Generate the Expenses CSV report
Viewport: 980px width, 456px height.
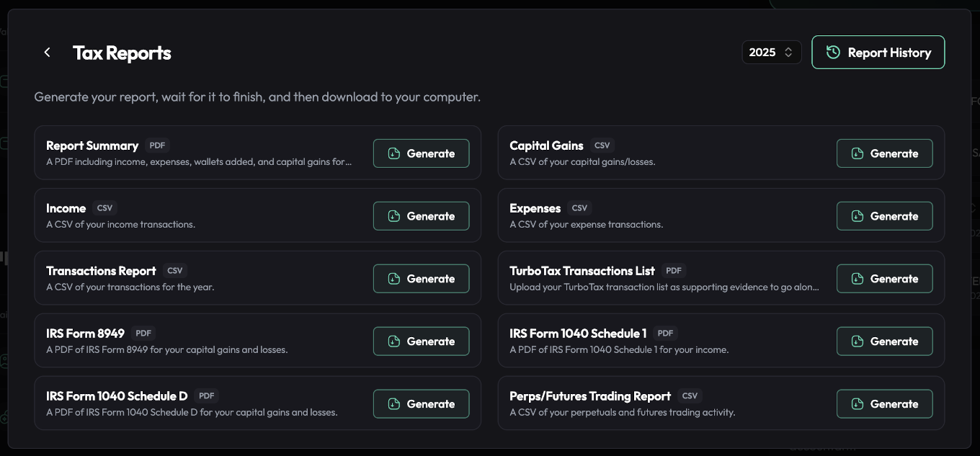click(x=884, y=216)
